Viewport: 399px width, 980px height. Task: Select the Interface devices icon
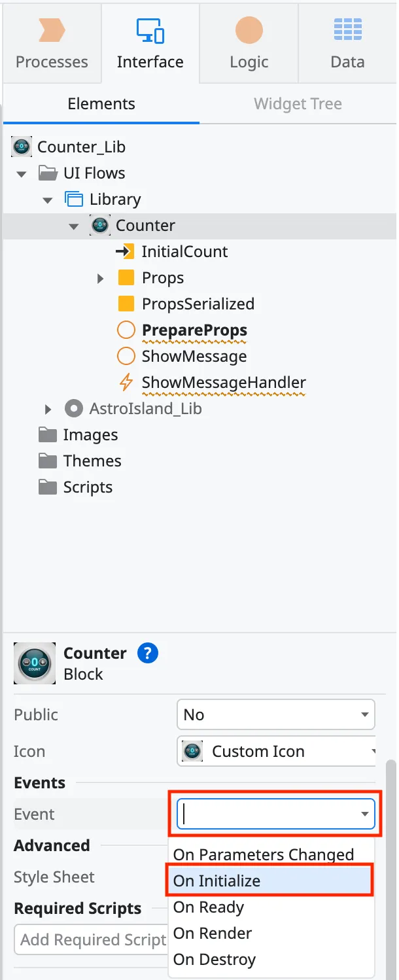pos(150,29)
